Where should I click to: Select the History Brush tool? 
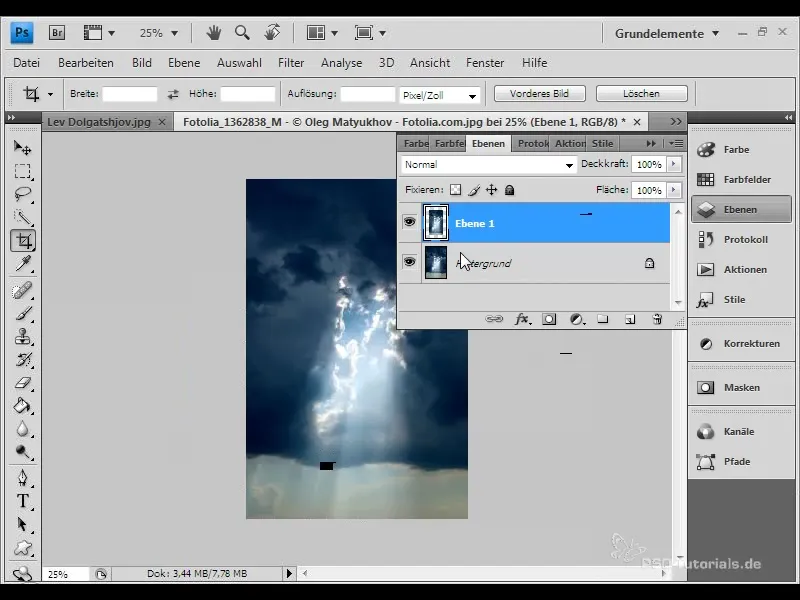click(x=22, y=360)
